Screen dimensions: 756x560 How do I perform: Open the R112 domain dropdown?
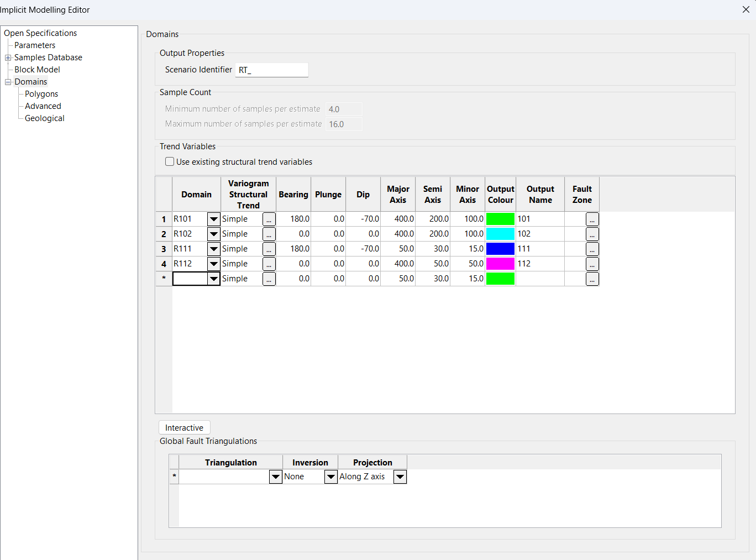(x=214, y=264)
